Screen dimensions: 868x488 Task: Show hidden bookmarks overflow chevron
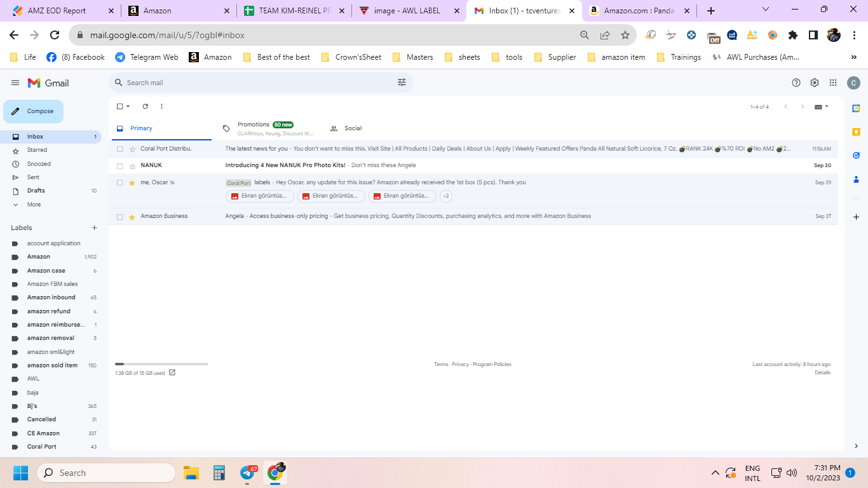coord(853,57)
